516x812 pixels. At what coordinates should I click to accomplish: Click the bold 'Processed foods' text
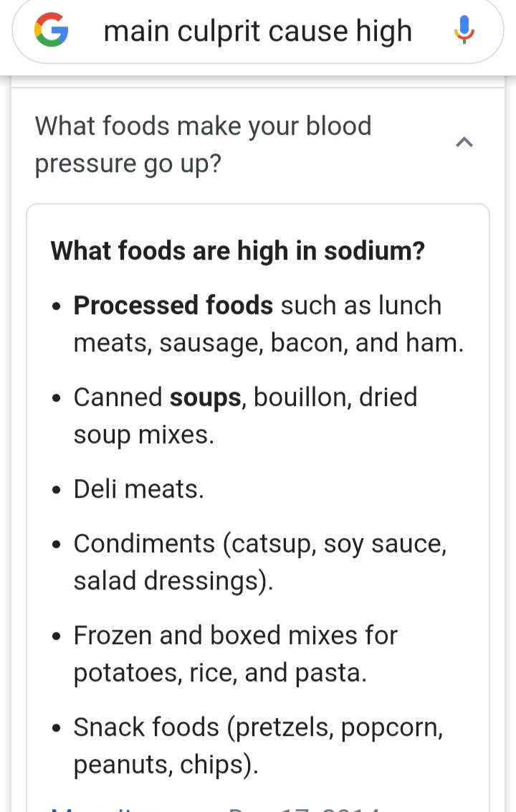173,305
